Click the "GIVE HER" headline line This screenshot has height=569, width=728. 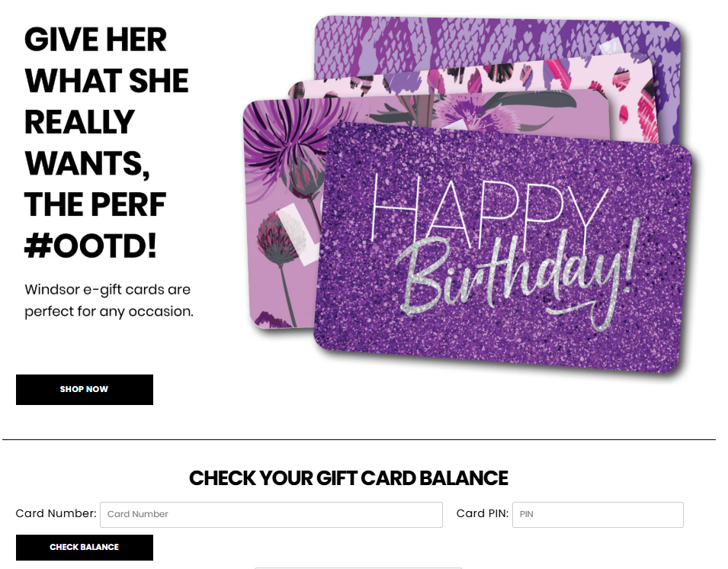click(95, 40)
